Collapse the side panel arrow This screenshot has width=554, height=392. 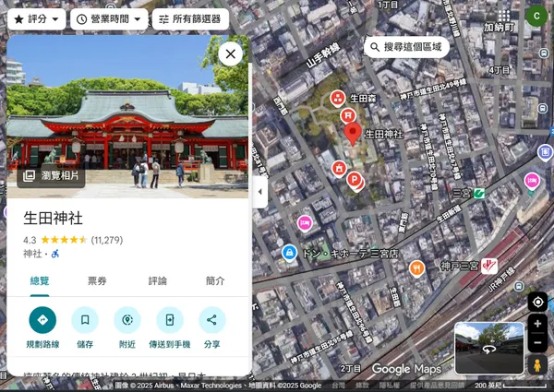tap(260, 192)
